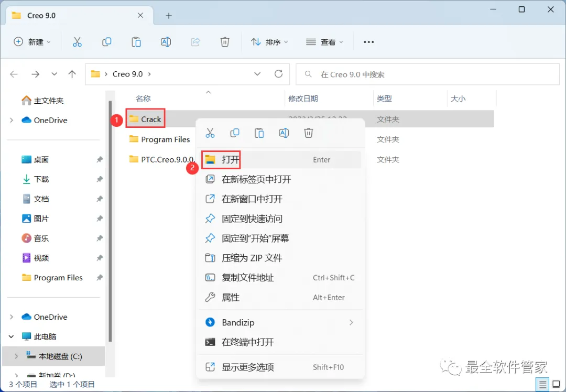The image size is (566, 392).
Task: Choose 复制文件地址
Action: point(280,278)
